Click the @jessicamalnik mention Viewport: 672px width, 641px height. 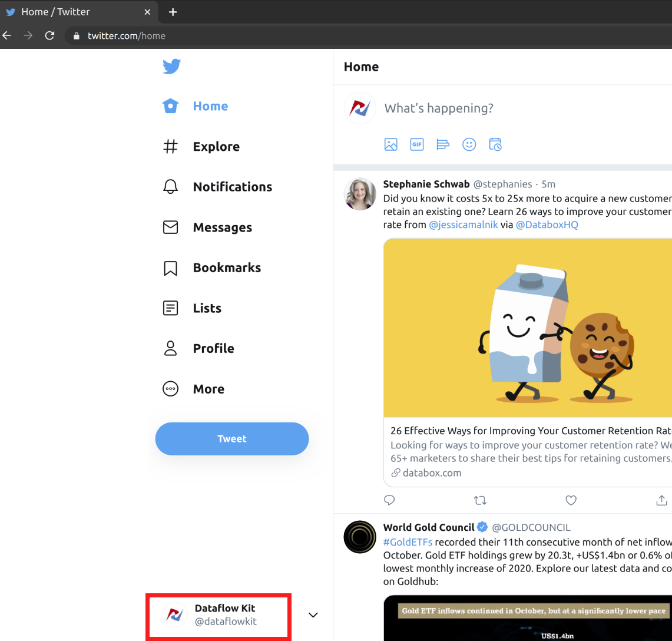point(464,224)
